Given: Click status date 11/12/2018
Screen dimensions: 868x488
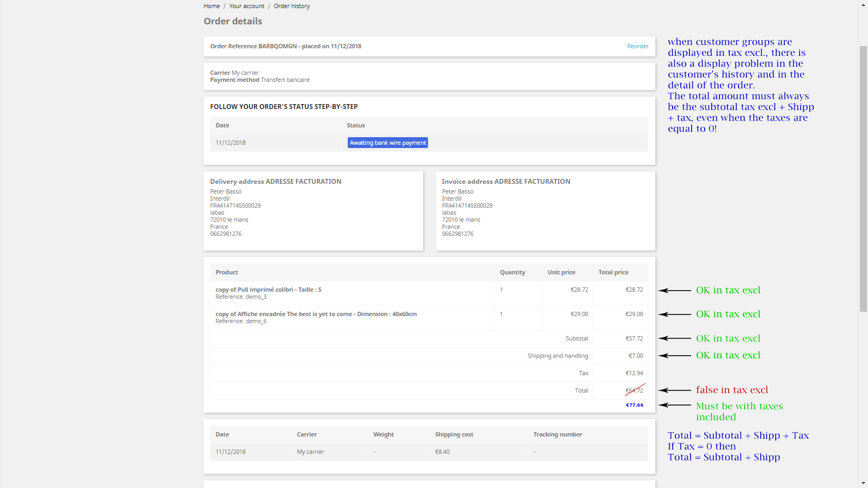Looking at the screenshot, I should tap(231, 143).
